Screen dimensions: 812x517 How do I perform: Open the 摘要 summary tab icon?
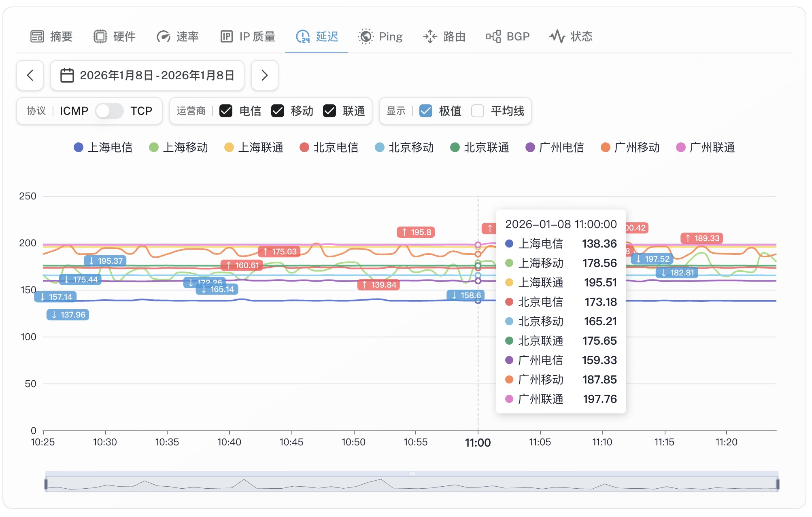[37, 36]
